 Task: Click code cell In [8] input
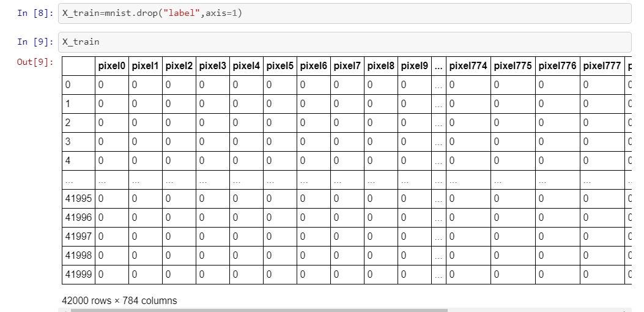(344, 13)
